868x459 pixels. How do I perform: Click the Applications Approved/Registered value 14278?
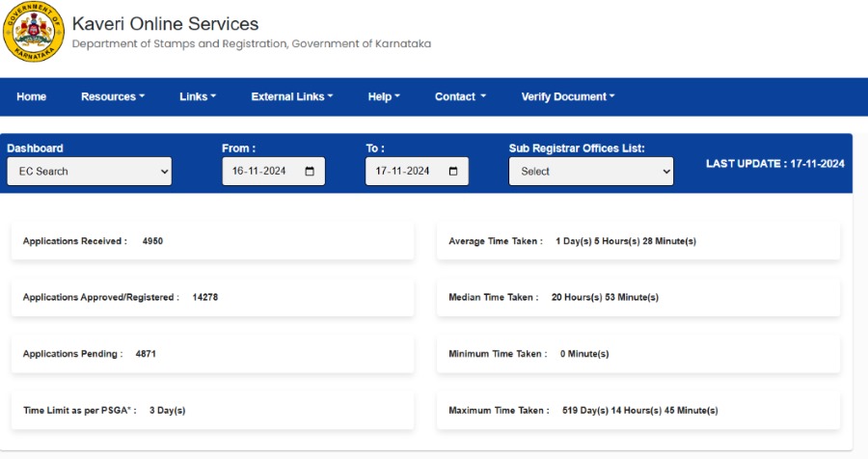205,297
